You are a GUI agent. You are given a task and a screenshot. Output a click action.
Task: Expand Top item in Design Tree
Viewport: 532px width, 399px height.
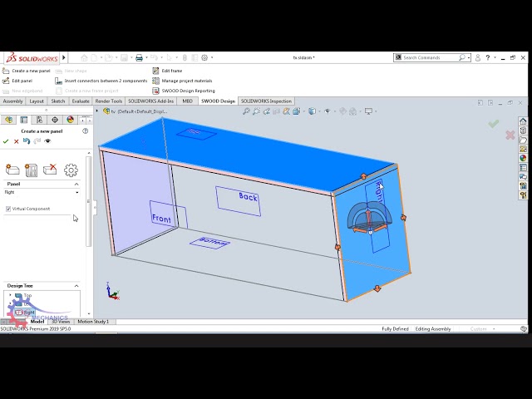tap(10, 295)
